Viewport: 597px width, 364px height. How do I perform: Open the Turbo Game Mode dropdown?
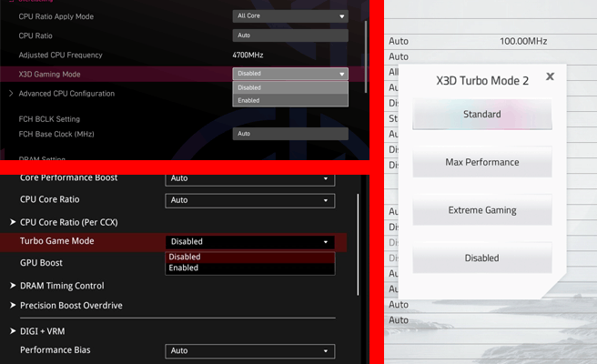[249, 242]
